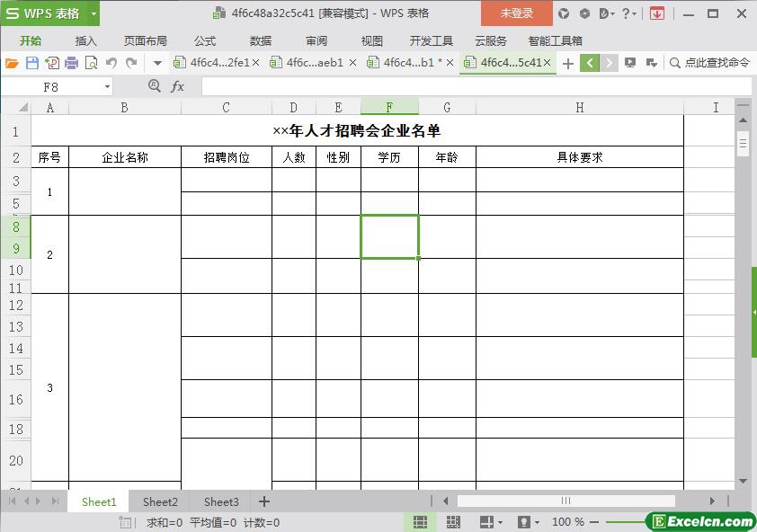The height and width of the screenshot is (532, 757).
Task: Open the 数据 ribbon tab
Action: (261, 41)
